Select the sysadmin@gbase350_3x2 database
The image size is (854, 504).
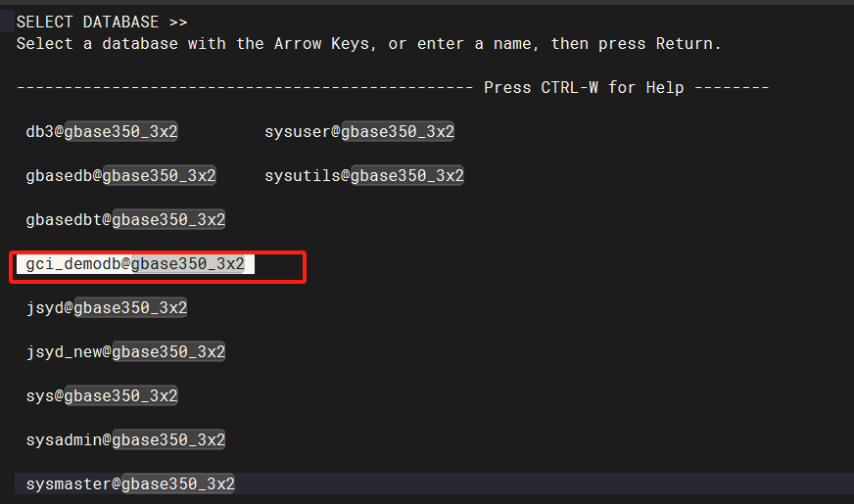click(x=125, y=440)
